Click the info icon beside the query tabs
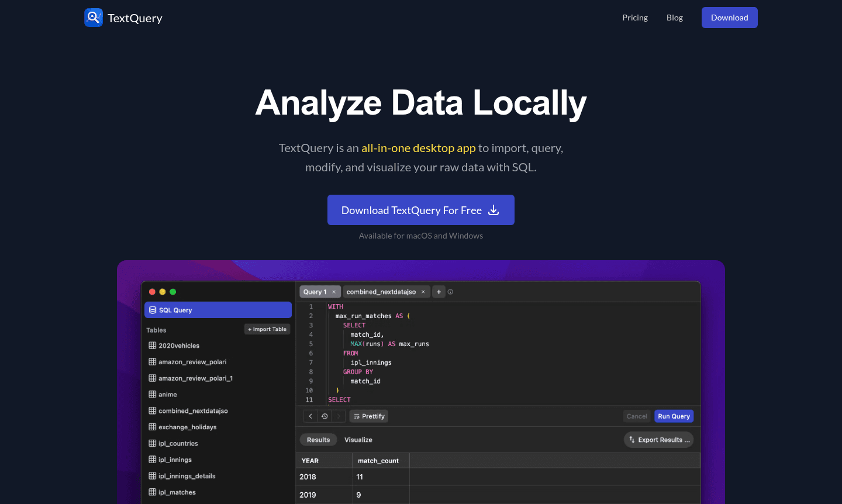 [450, 291]
